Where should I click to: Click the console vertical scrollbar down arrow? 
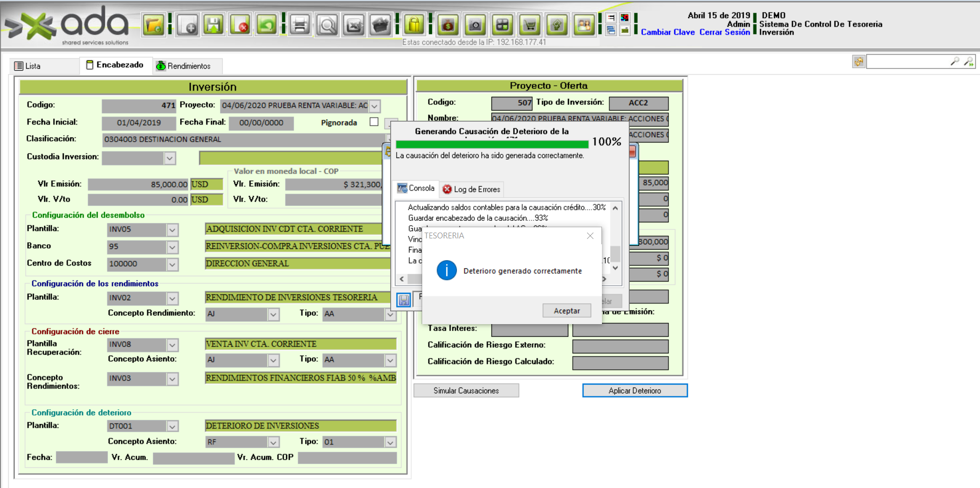pos(615,268)
